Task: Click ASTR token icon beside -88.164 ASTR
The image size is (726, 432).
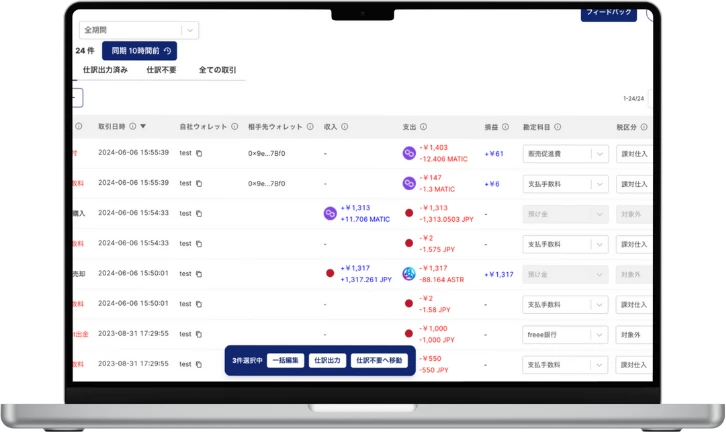Action: click(409, 274)
